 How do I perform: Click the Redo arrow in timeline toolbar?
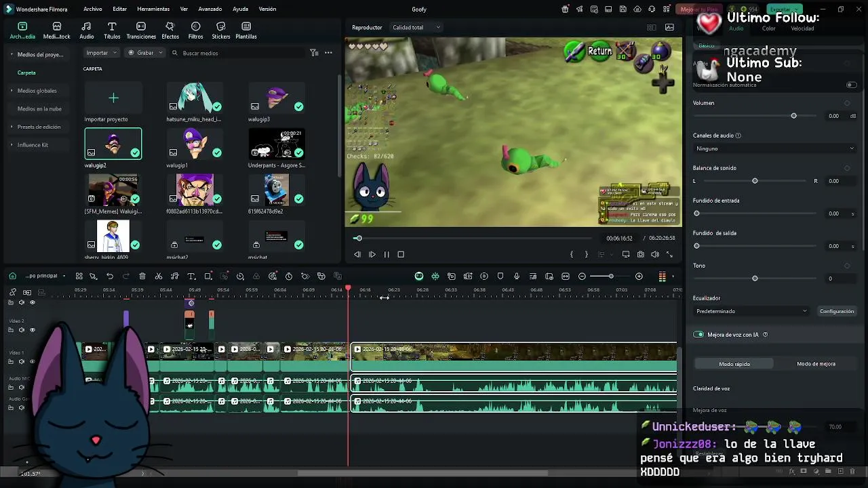tap(126, 277)
